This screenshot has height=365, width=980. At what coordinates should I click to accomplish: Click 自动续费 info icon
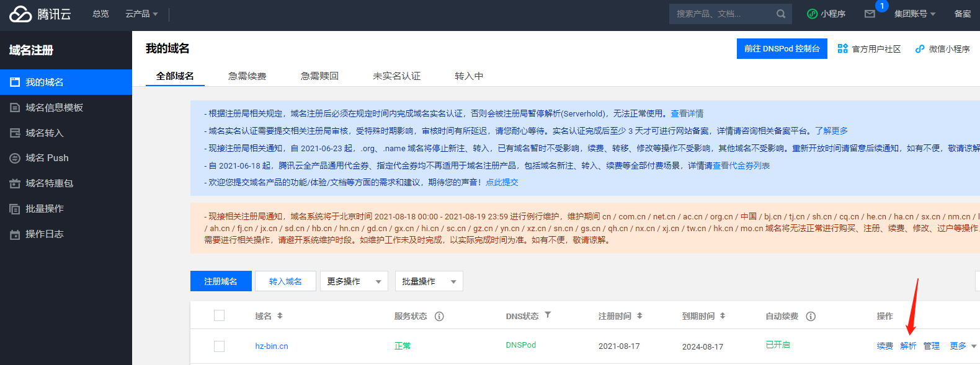point(811,316)
